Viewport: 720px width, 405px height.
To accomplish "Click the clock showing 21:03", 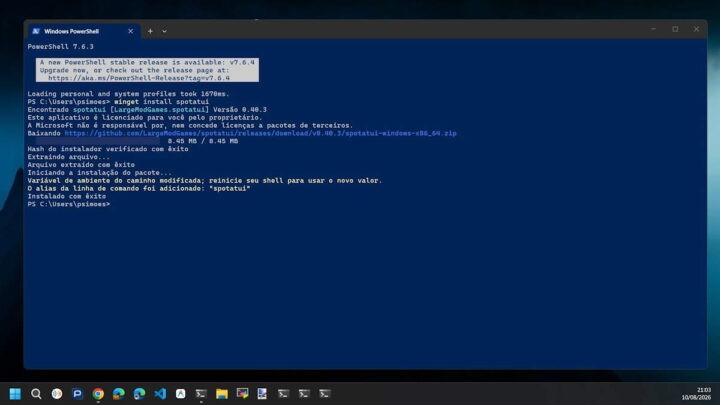I will pyautogui.click(x=703, y=390).
